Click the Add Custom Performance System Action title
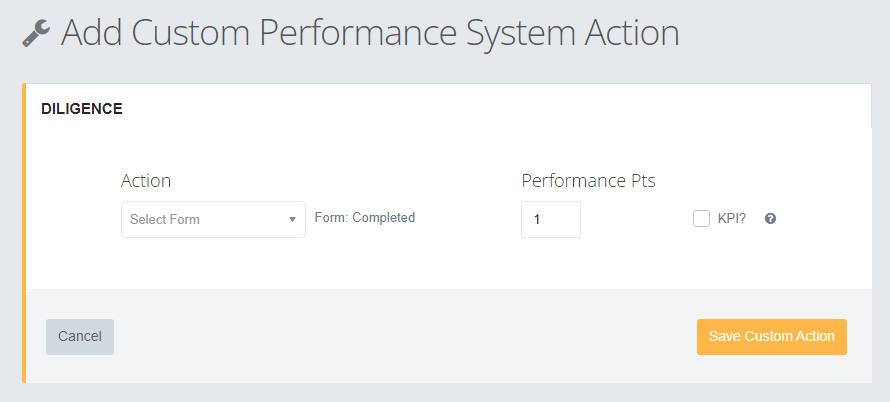This screenshot has width=890, height=402. (370, 33)
